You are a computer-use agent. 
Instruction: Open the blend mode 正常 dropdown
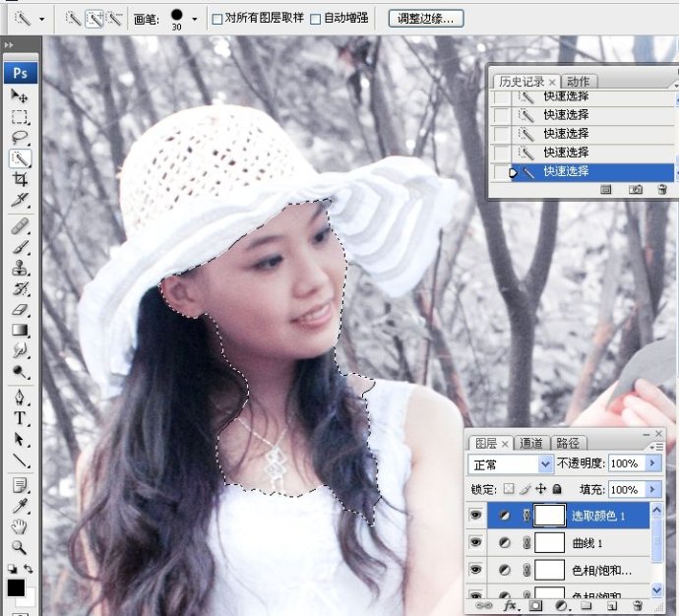(545, 464)
